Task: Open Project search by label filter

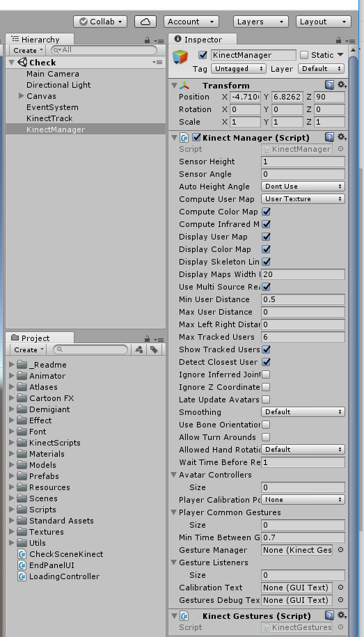Action: (154, 349)
